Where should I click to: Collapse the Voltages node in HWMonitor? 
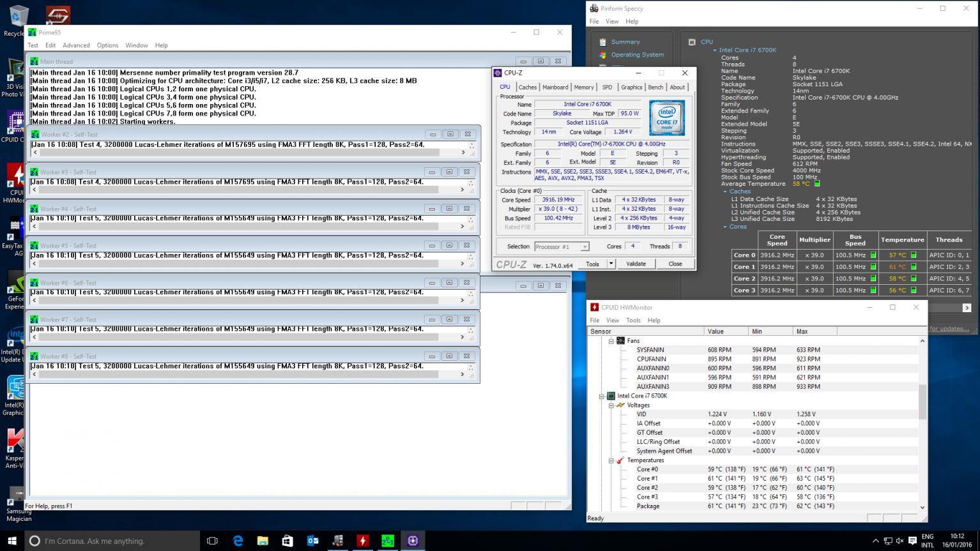tap(611, 405)
